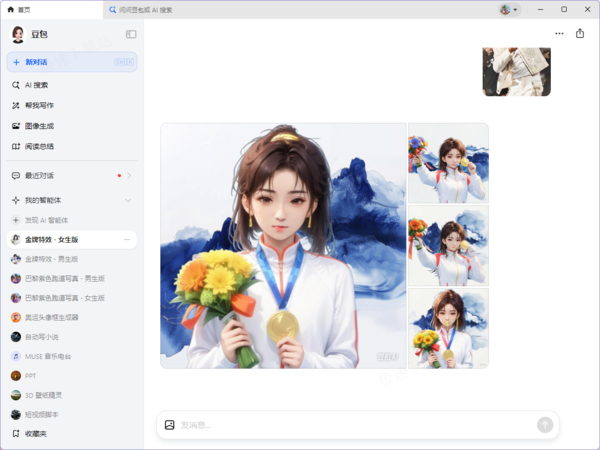
Task: Switch to 首页 tab
Action: (52, 10)
